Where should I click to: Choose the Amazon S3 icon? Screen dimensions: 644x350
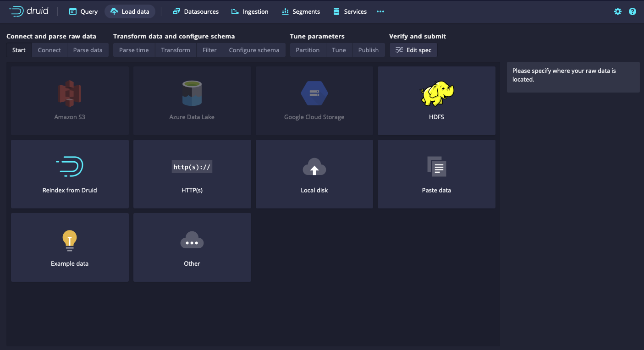(x=70, y=93)
